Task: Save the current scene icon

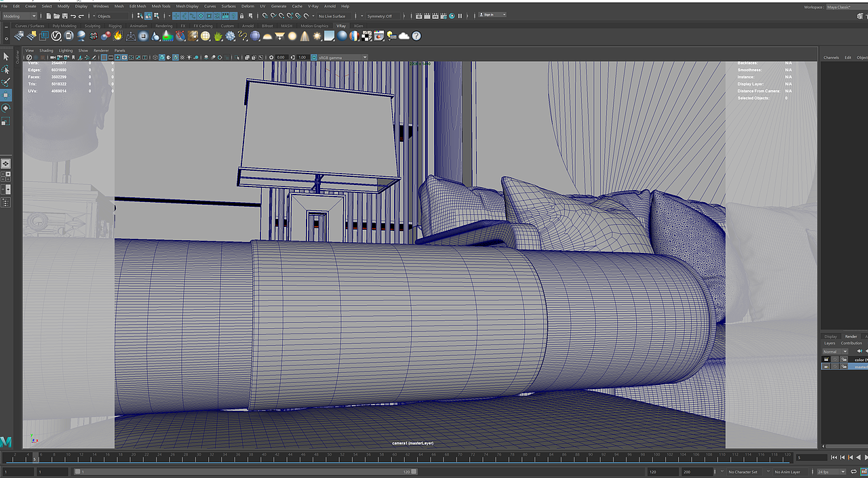Action: pos(64,16)
